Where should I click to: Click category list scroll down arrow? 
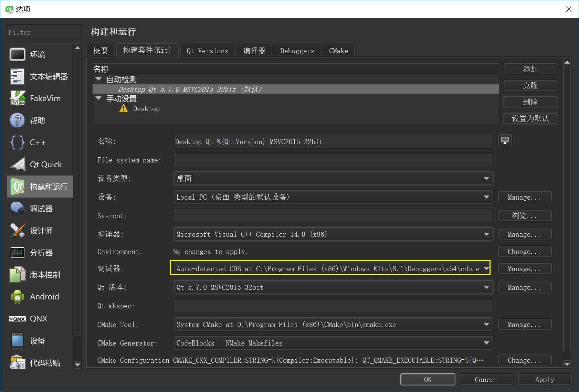coord(78,365)
